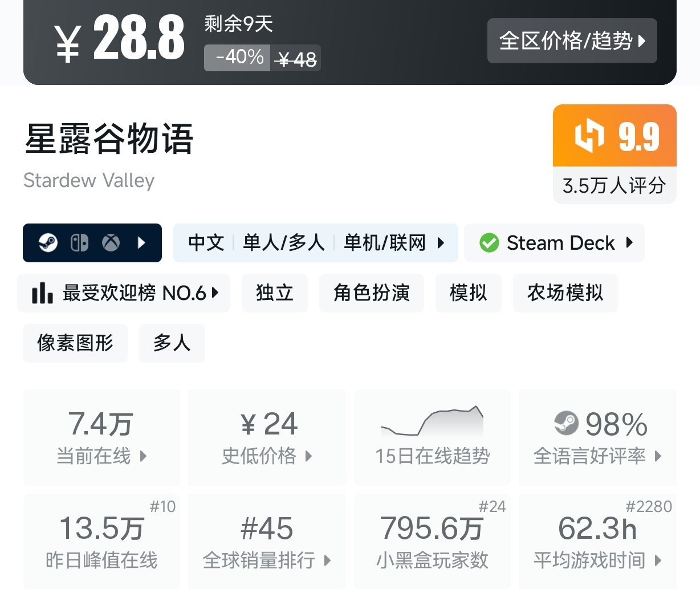Image resolution: width=700 pixels, height=589 pixels.
Task: Click the green Steam Deck verified checkmark
Action: pyautogui.click(x=489, y=243)
